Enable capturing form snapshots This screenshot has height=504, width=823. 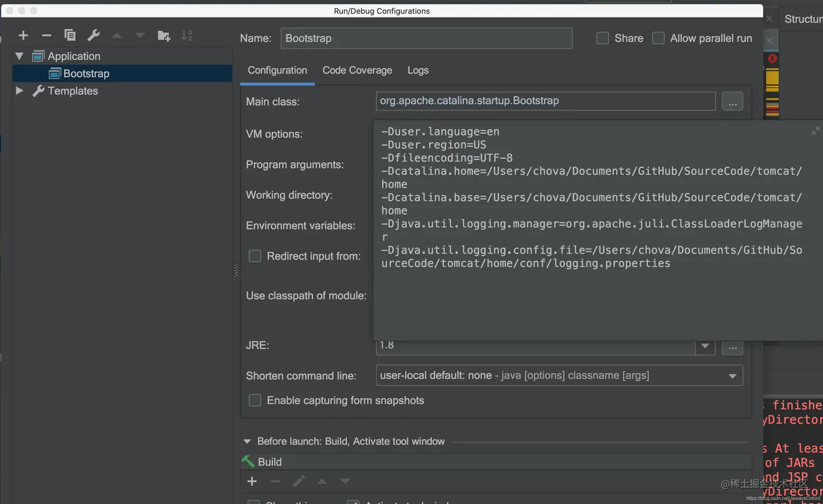tap(255, 400)
